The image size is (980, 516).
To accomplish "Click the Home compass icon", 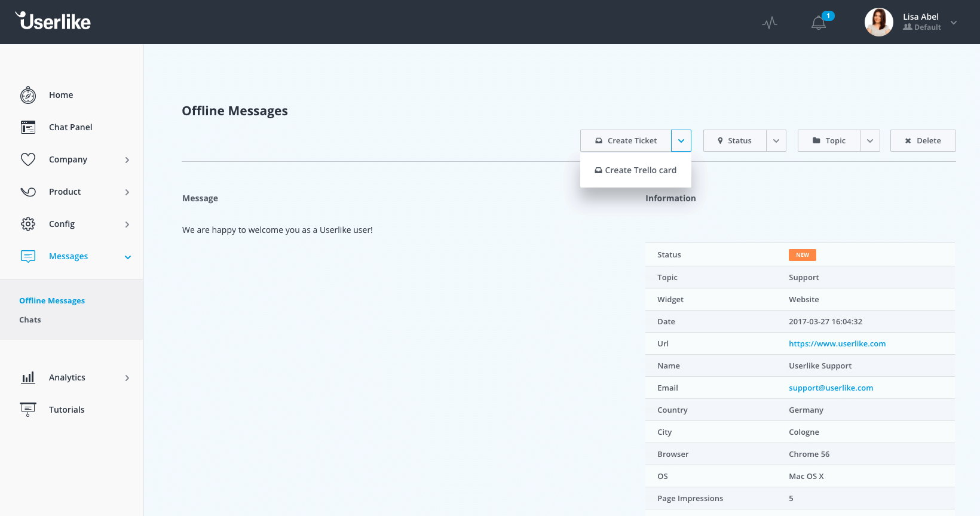I will (x=28, y=95).
